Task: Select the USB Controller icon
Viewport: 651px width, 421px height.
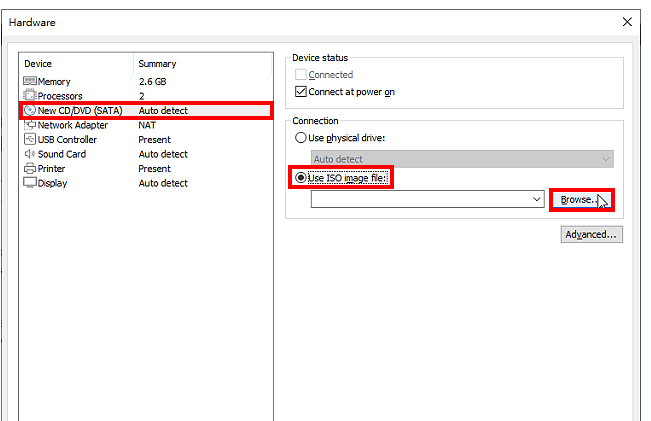Action: click(30, 139)
